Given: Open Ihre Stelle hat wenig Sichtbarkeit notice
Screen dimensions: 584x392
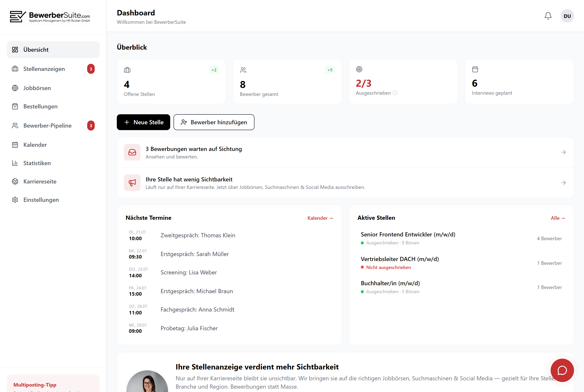Looking at the screenshot, I should (x=345, y=183).
